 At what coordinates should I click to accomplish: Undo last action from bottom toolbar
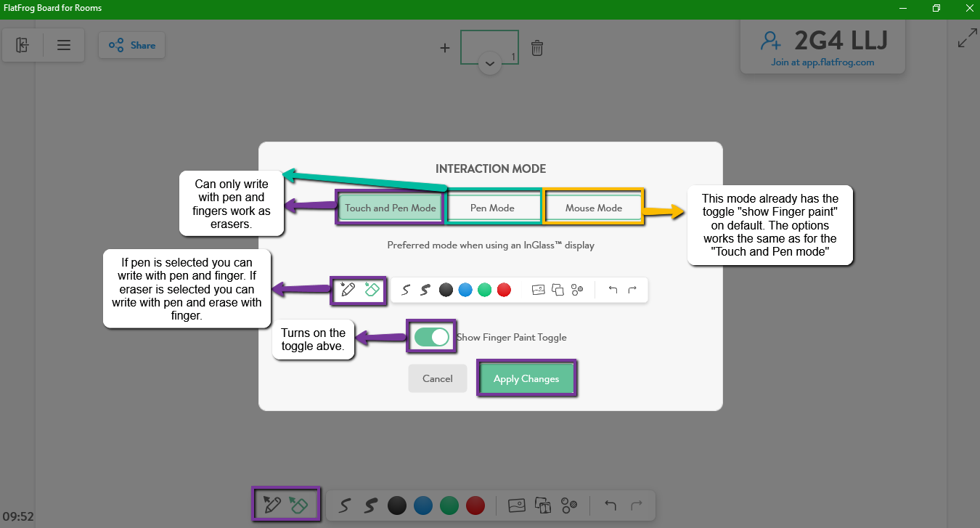(611, 505)
